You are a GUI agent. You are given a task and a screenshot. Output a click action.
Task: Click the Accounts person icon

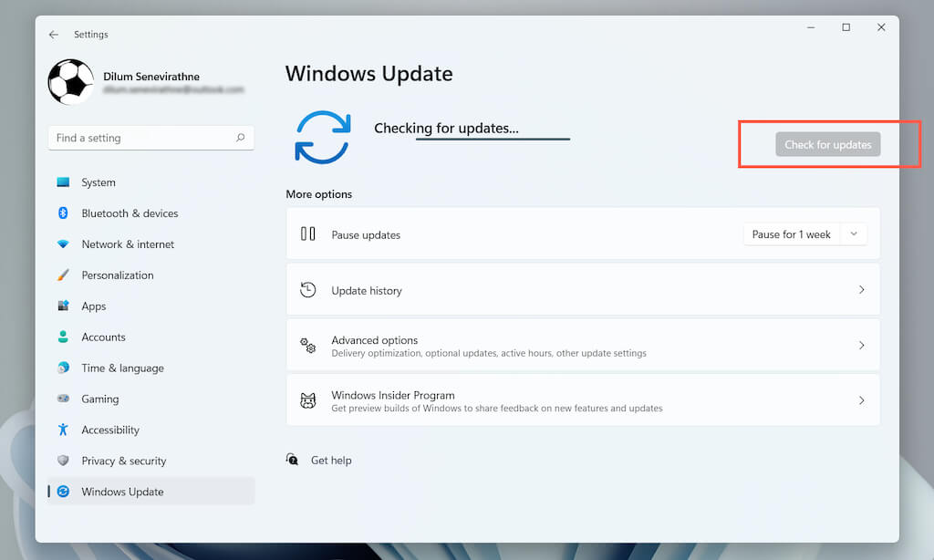pos(63,337)
